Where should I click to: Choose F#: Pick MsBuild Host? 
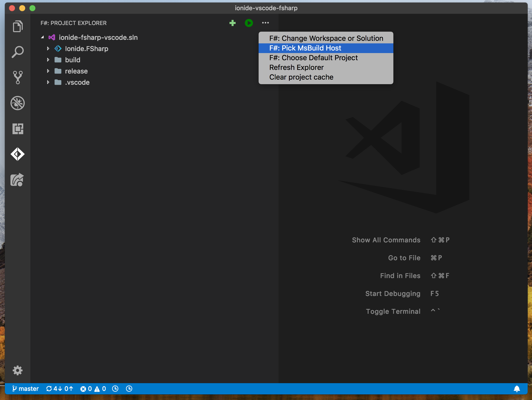(326, 48)
